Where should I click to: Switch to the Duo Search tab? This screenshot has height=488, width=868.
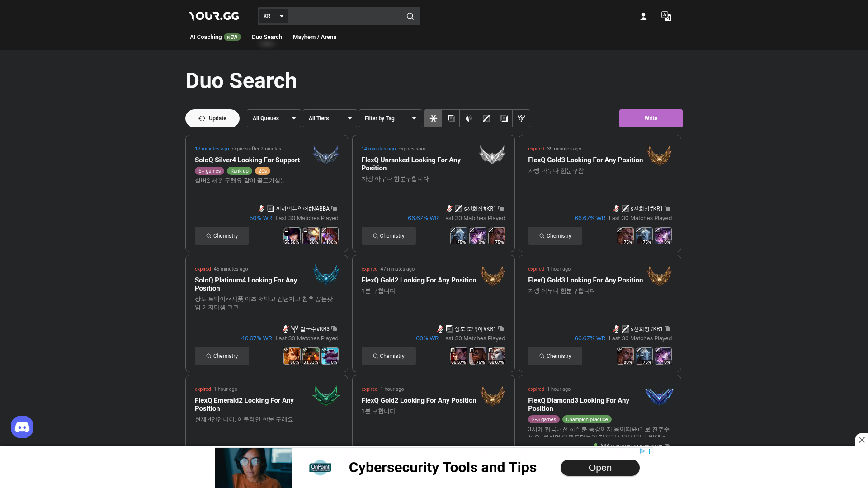coord(267,37)
